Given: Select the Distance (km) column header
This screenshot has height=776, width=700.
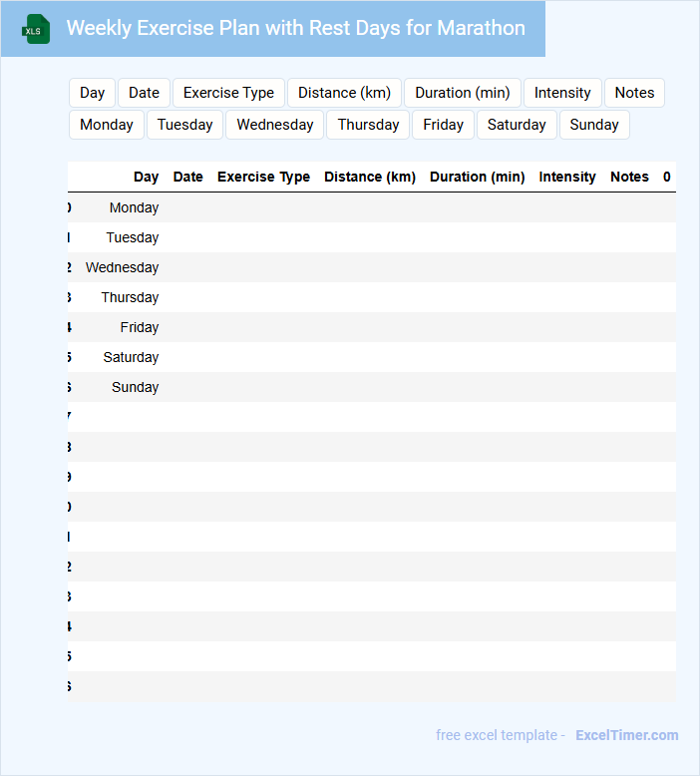Looking at the screenshot, I should (x=370, y=177).
